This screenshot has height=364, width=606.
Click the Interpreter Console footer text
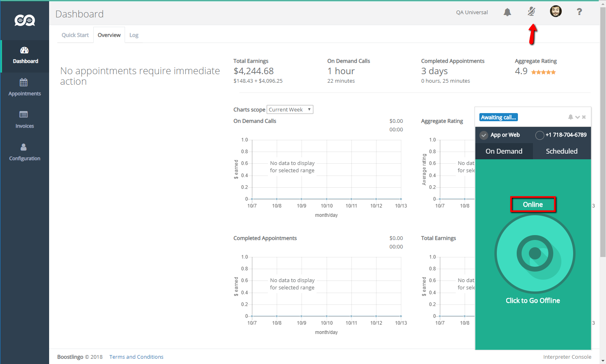coord(567,357)
